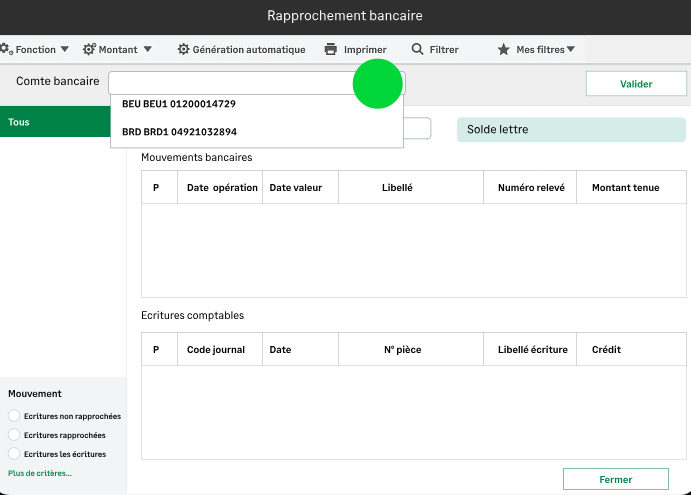This screenshot has width=691, height=495.
Task: Choose BEU BEU1 01200014729 account option
Action: click(x=179, y=104)
